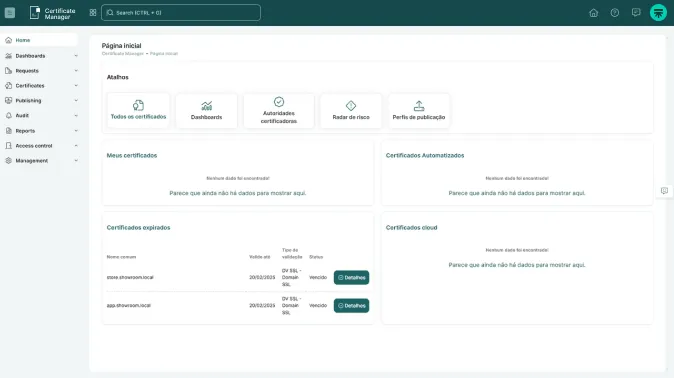Open the Radar de risco shortcut
The height and width of the screenshot is (378, 674).
[x=351, y=111]
